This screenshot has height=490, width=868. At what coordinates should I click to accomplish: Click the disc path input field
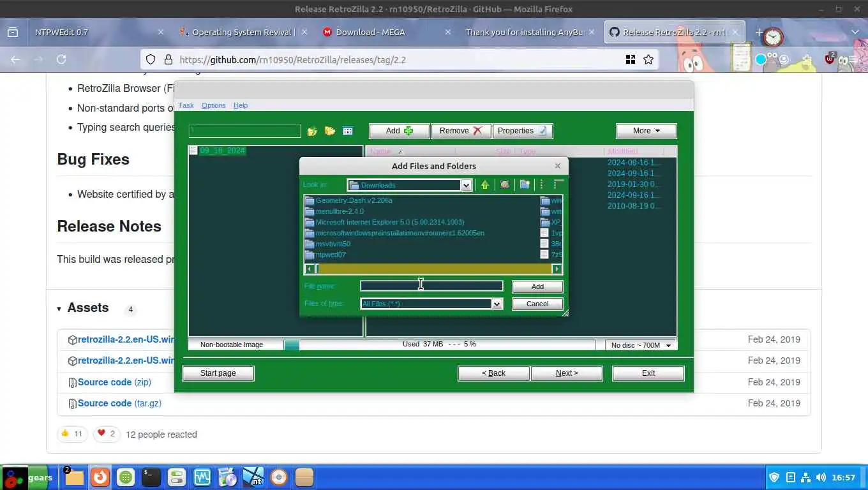coord(245,131)
